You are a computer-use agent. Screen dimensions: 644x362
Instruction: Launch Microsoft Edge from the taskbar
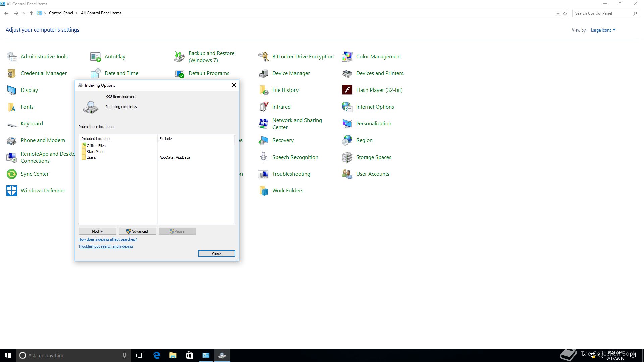(x=157, y=355)
